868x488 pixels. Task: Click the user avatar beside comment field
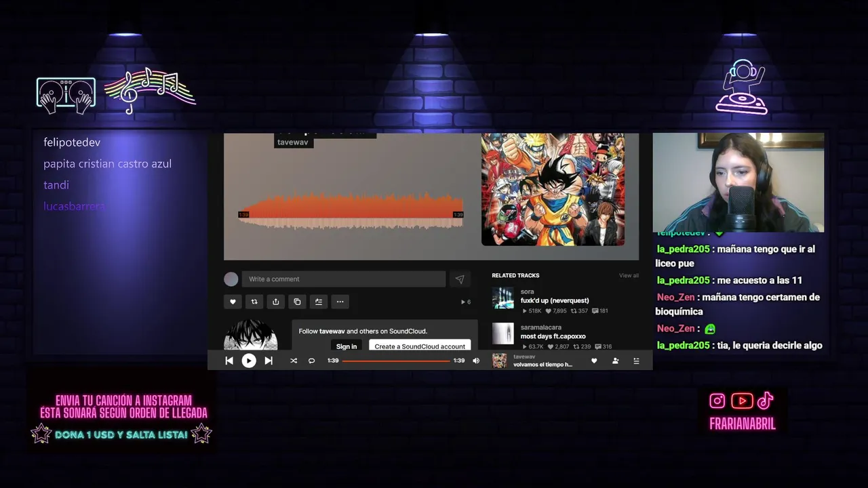coord(231,279)
